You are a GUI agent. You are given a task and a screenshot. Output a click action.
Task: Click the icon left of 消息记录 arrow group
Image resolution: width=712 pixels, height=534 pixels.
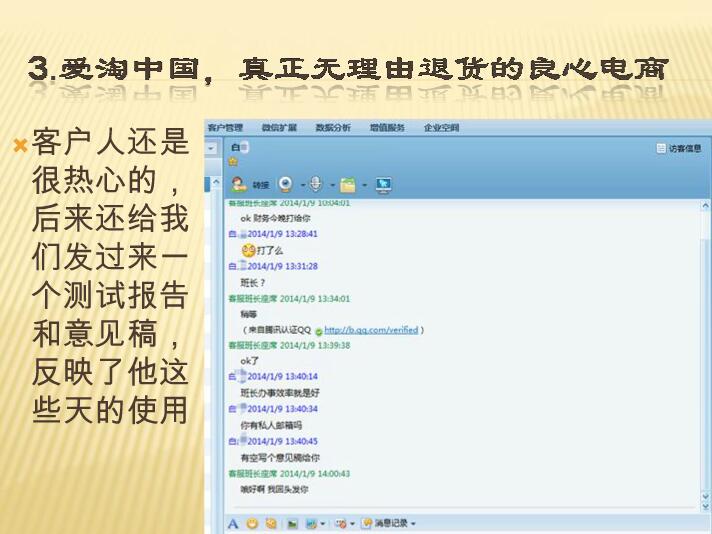pos(341,524)
